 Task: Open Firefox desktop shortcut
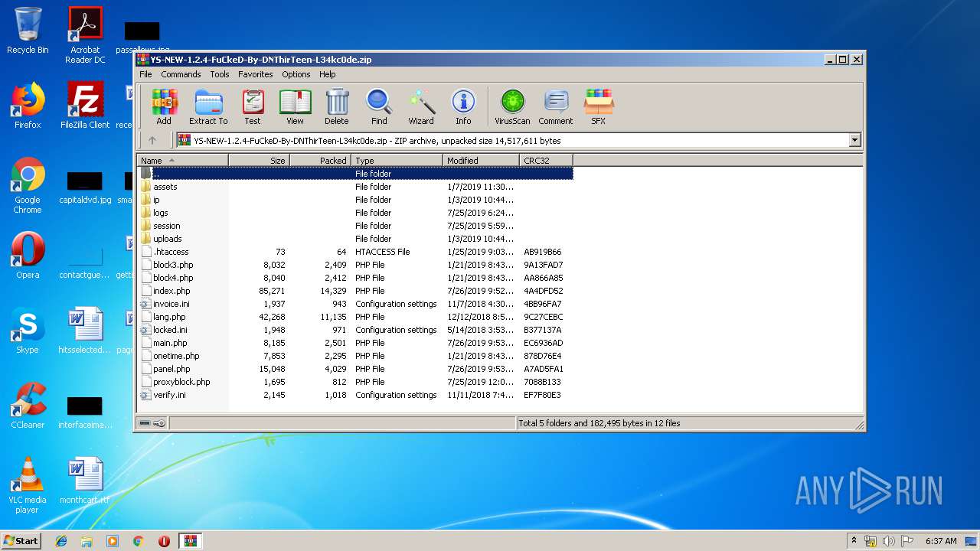click(x=28, y=106)
